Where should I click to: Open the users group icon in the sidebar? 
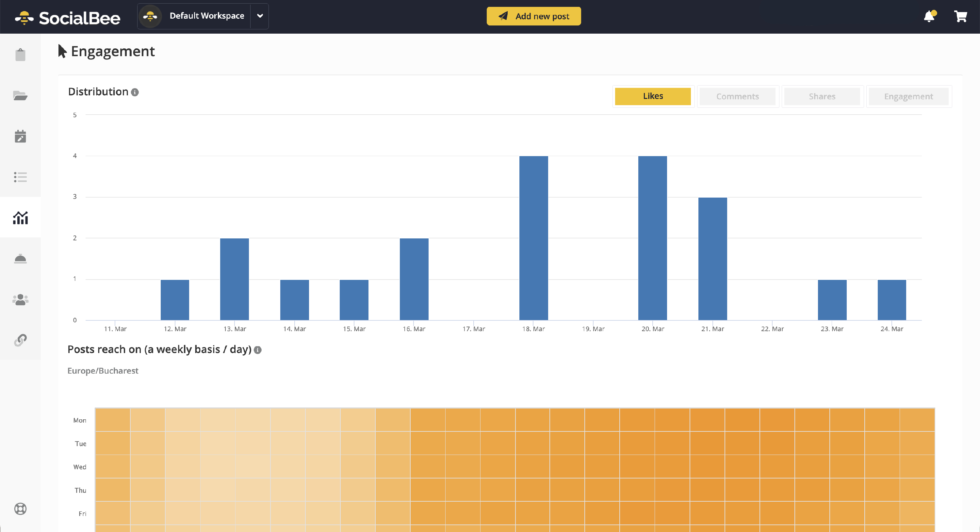[21, 300]
